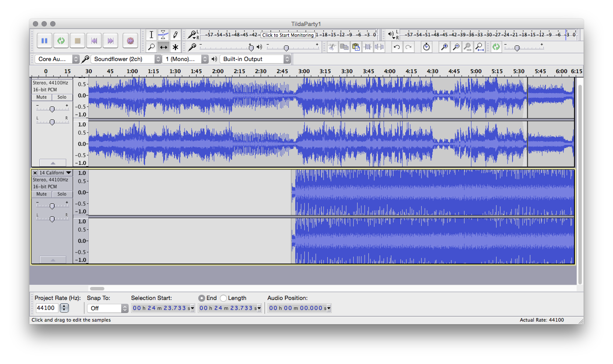Image resolution: width=613 pixels, height=364 pixels.
Task: Click the Zoom Out icon
Action: 456,47
